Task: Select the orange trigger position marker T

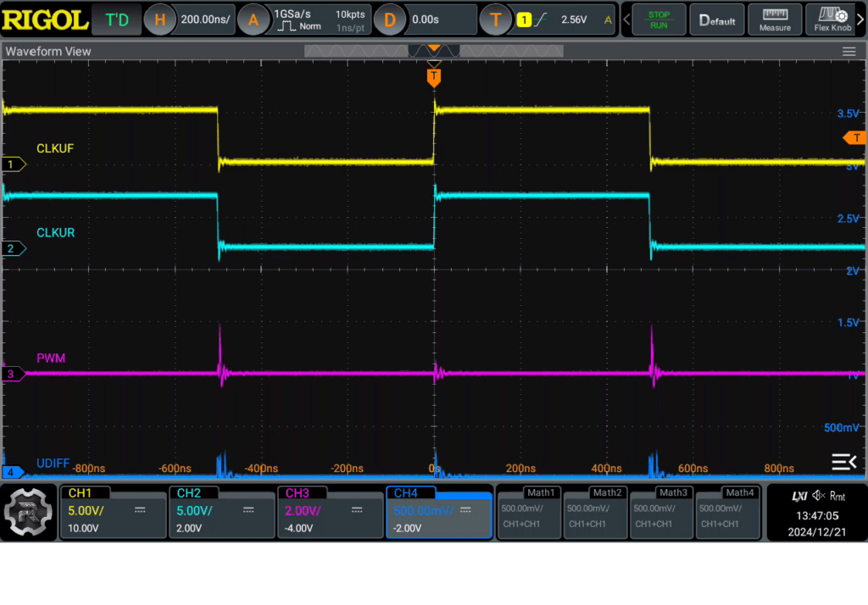Action: [x=434, y=77]
